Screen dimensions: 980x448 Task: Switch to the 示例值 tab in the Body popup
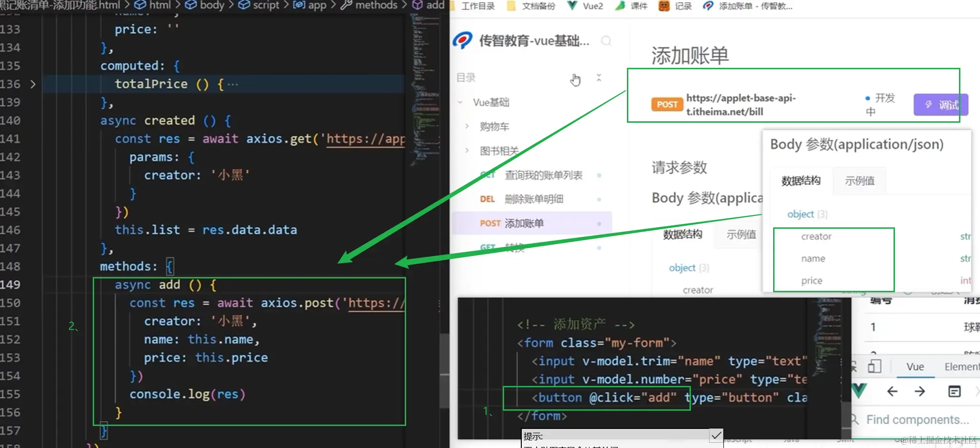(x=860, y=181)
